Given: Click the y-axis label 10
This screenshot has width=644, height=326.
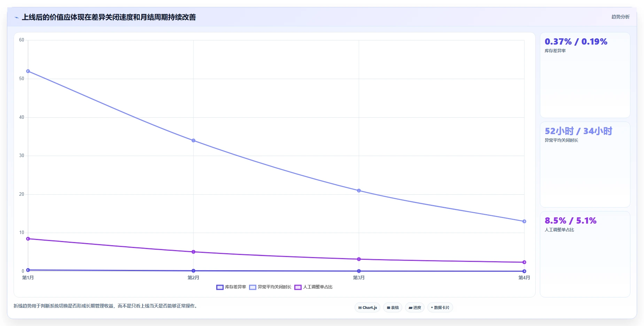Looking at the screenshot, I should (x=22, y=233).
